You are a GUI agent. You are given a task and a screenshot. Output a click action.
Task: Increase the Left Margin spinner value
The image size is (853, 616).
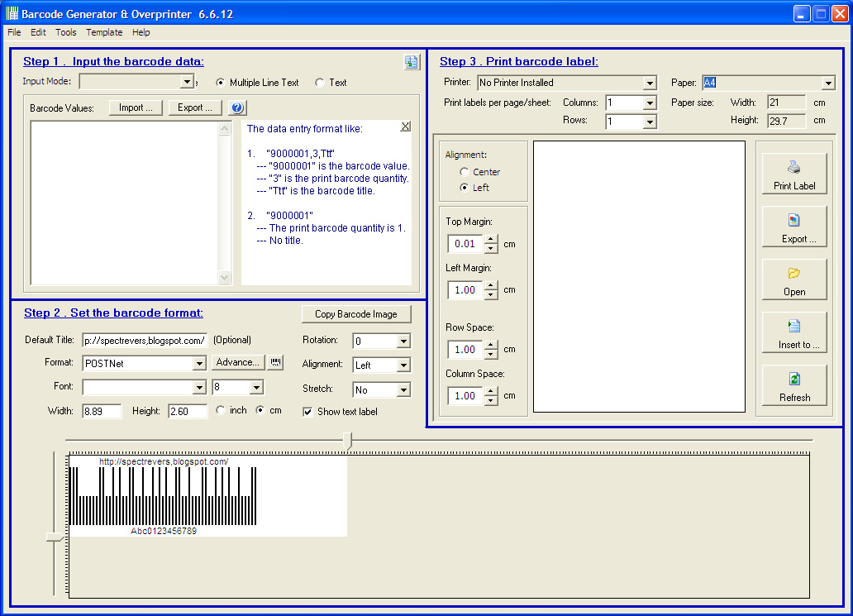491,285
